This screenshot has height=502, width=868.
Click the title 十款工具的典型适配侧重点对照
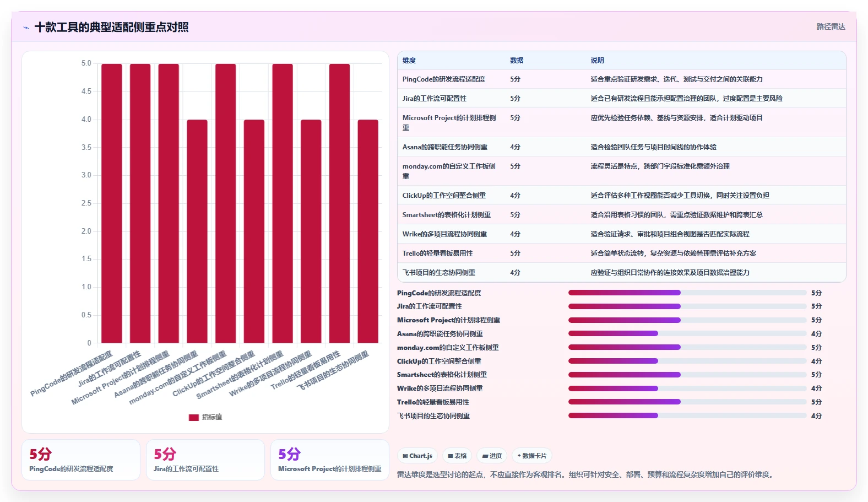tap(112, 27)
